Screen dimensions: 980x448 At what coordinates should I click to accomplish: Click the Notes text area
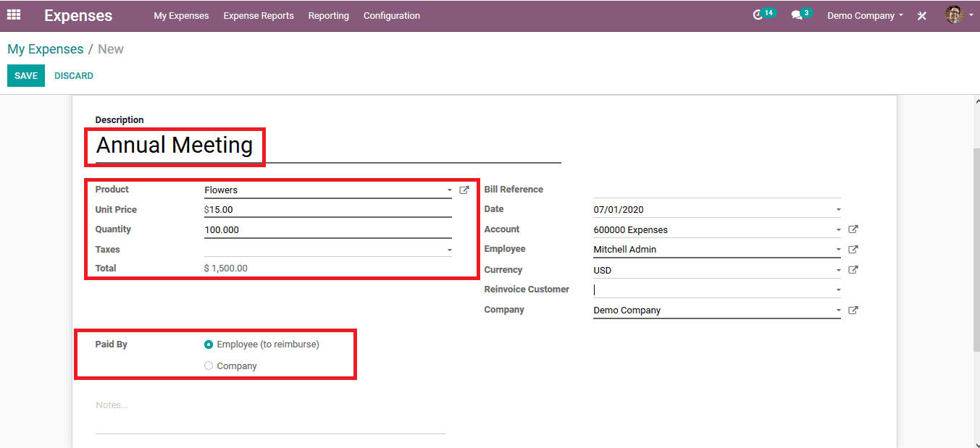[270, 415]
